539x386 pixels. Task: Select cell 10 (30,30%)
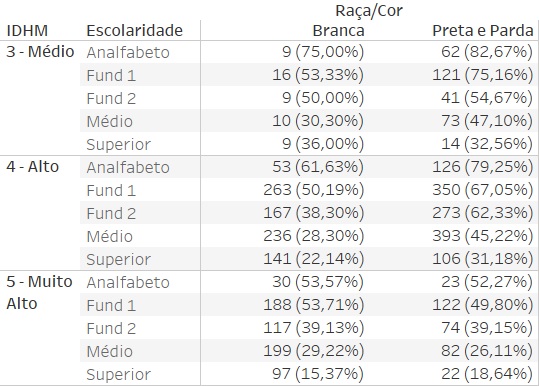(318, 121)
